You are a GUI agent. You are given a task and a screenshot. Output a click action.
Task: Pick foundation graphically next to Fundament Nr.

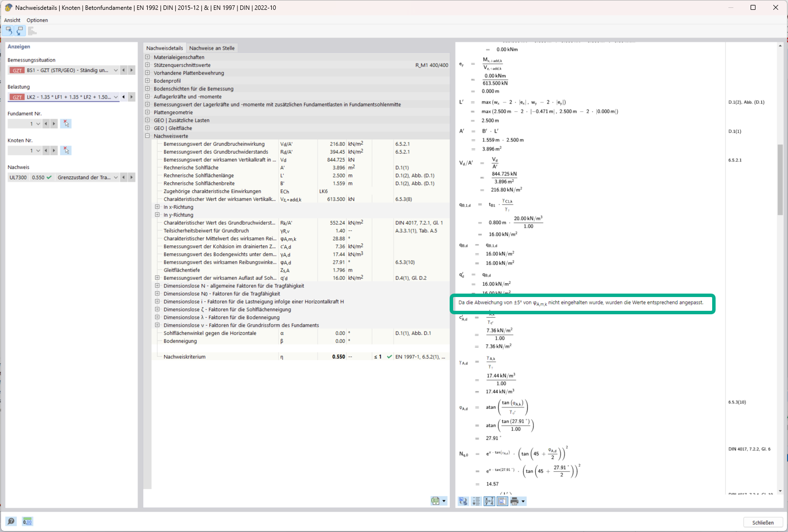click(x=66, y=124)
